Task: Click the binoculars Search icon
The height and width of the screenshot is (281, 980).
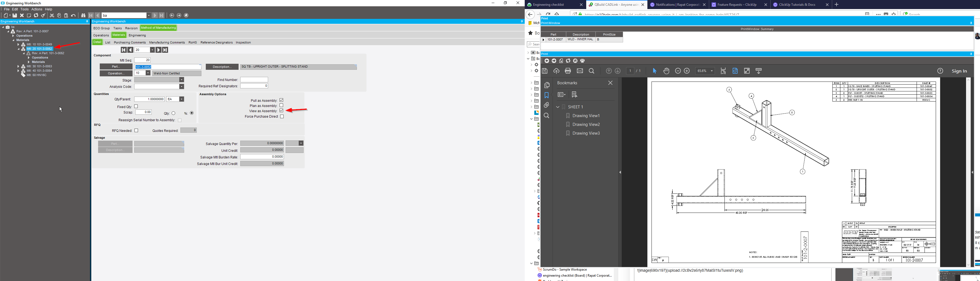Action: pos(83,16)
